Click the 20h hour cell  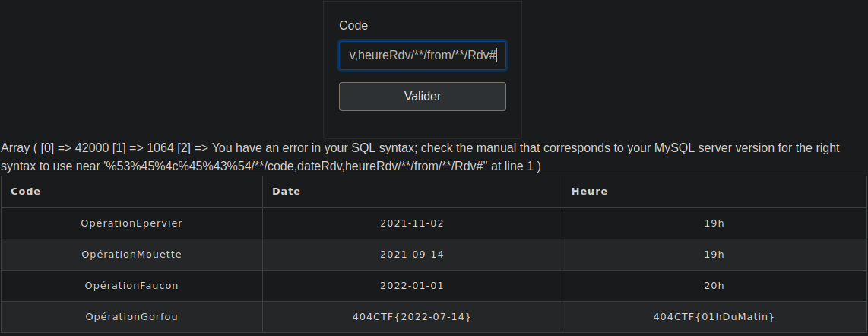[714, 286]
